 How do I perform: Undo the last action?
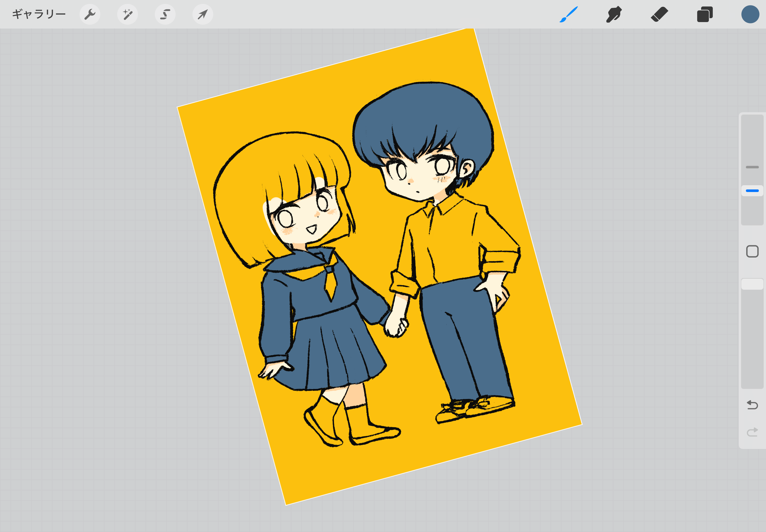coord(752,405)
